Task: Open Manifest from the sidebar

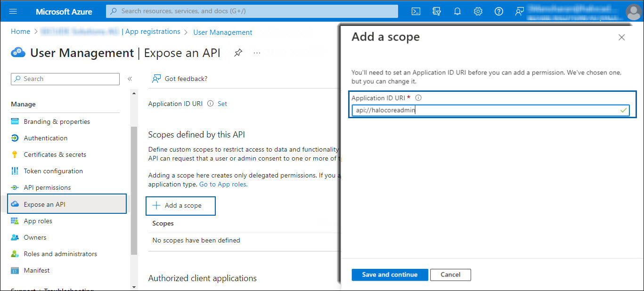Action: 36,270
